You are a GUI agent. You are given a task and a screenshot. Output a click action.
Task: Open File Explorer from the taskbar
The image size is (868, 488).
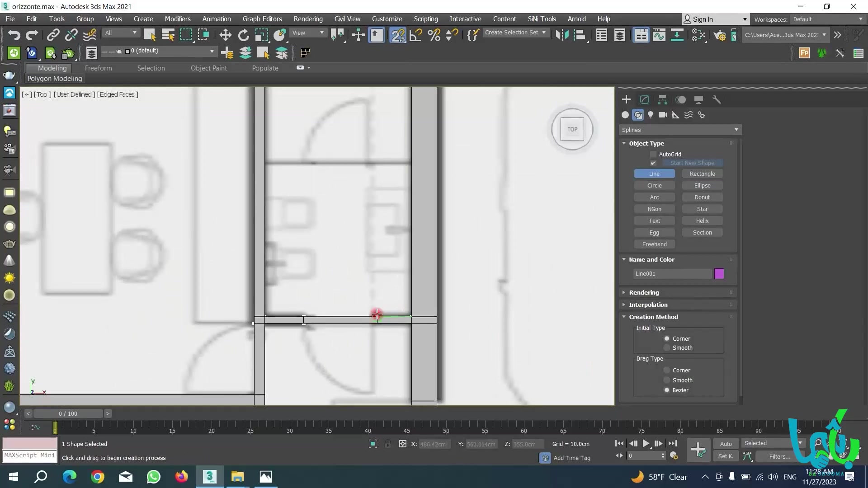tap(237, 477)
